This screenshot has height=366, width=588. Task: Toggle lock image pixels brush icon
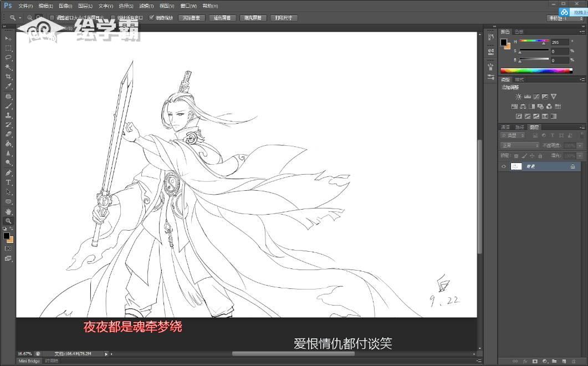click(x=524, y=155)
